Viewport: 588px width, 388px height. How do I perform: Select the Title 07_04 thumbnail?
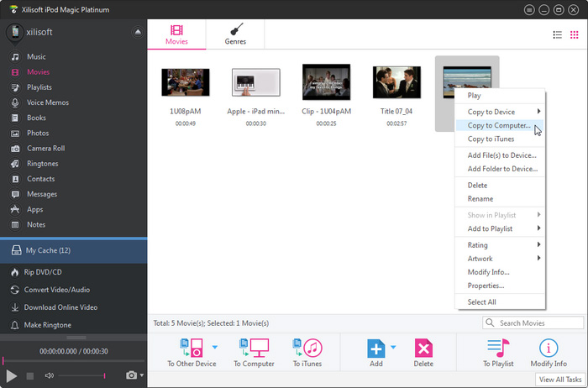396,82
